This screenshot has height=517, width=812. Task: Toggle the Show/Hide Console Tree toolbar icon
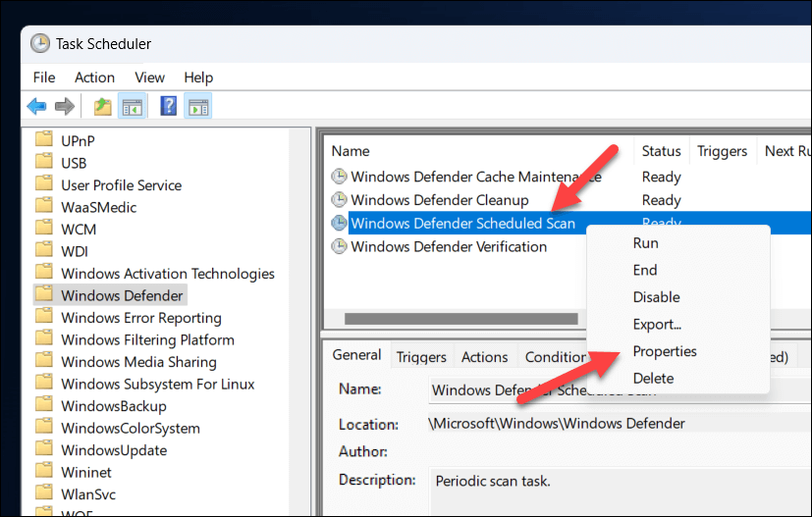click(132, 106)
